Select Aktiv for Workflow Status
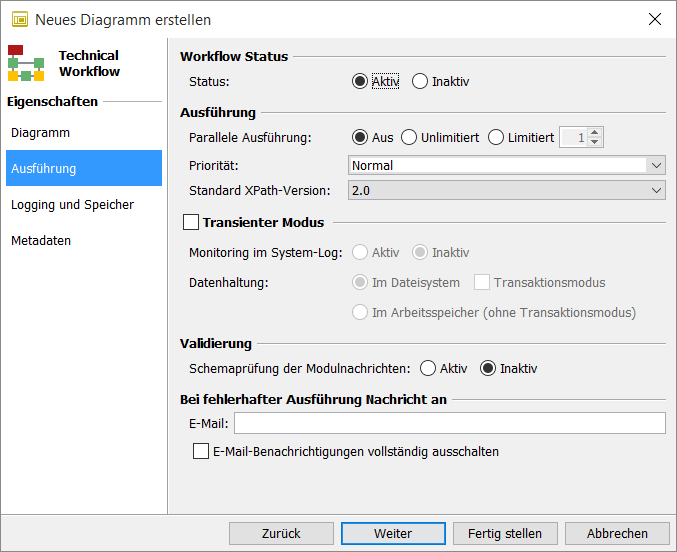 pyautogui.click(x=360, y=81)
